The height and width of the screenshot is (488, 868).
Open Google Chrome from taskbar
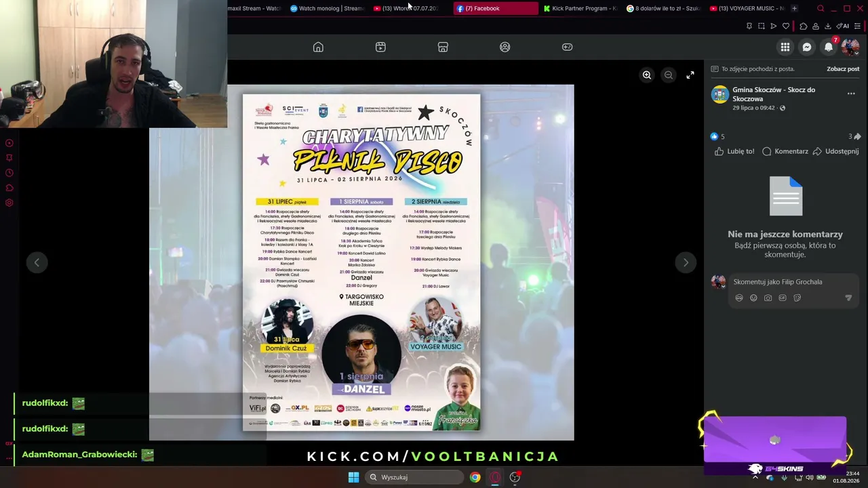pos(475,477)
